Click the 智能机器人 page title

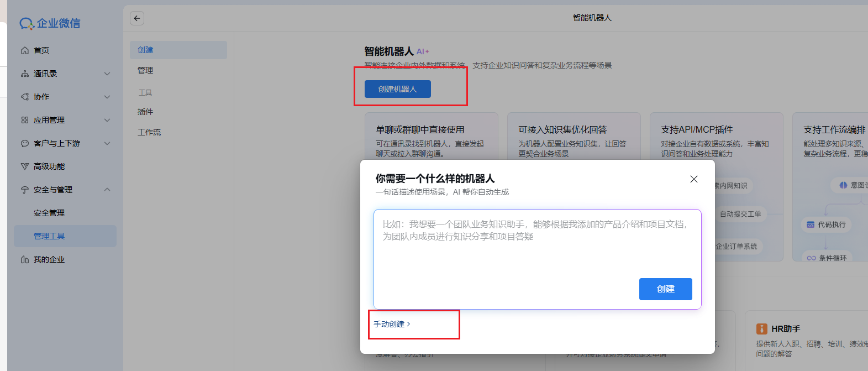tap(389, 51)
